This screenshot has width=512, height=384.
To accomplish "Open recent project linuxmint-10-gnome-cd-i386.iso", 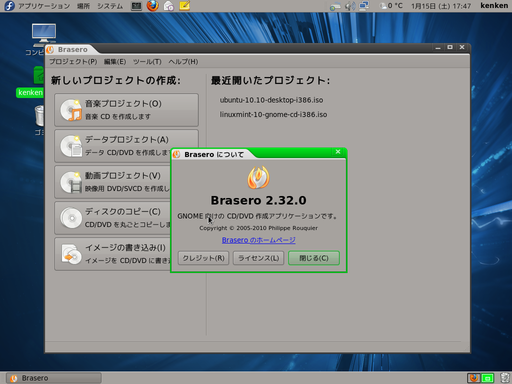I will point(273,114).
